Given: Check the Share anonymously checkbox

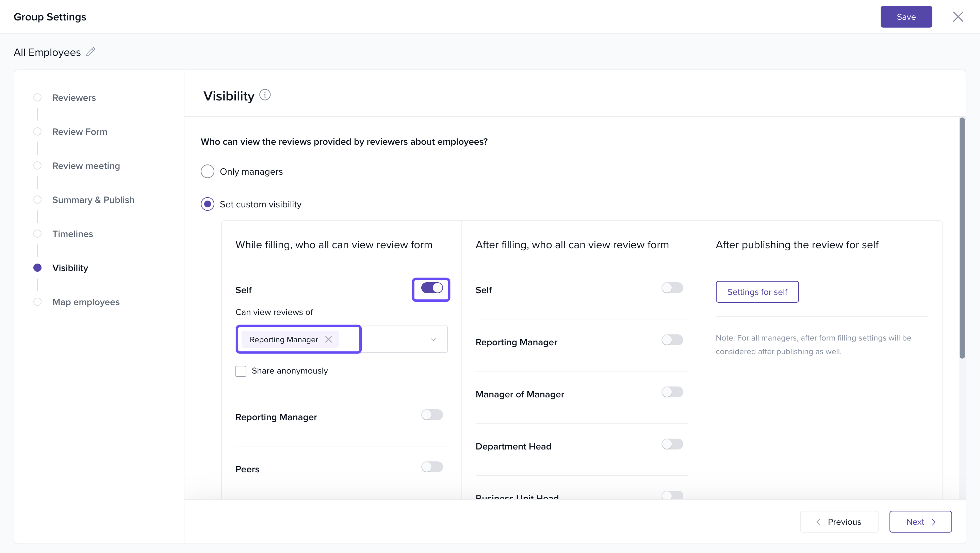Looking at the screenshot, I should (241, 371).
